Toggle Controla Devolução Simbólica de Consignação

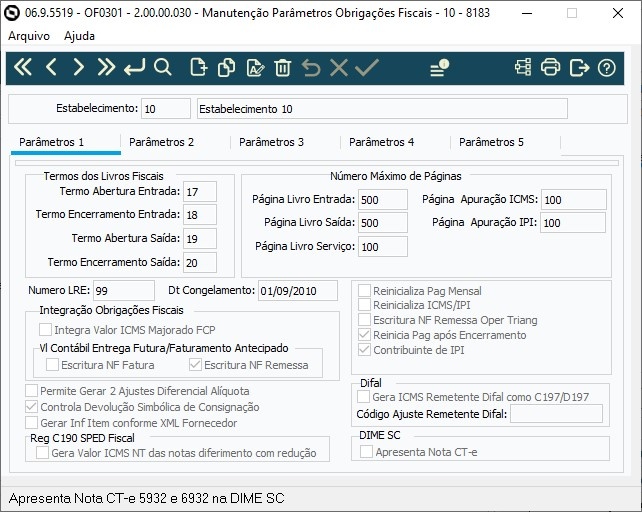coord(31,407)
